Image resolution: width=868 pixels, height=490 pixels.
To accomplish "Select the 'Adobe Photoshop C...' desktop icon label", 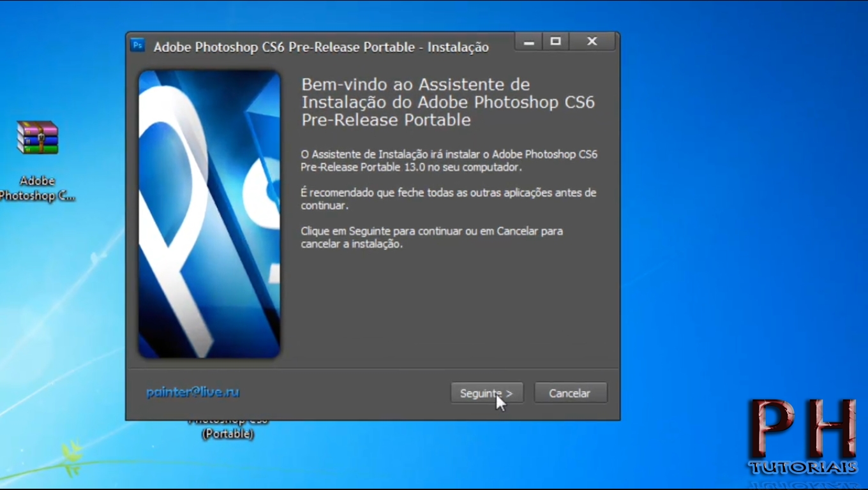I will pyautogui.click(x=38, y=189).
